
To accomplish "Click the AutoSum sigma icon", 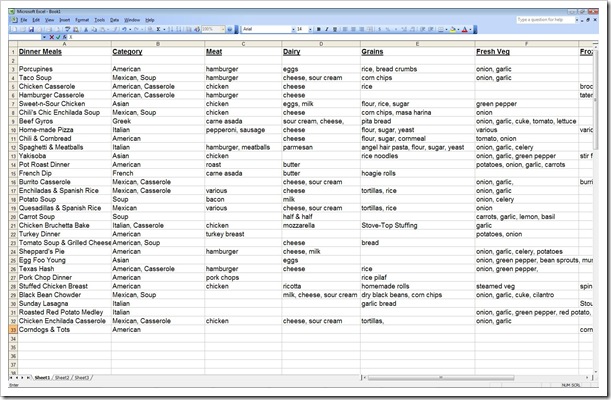I will [158, 29].
